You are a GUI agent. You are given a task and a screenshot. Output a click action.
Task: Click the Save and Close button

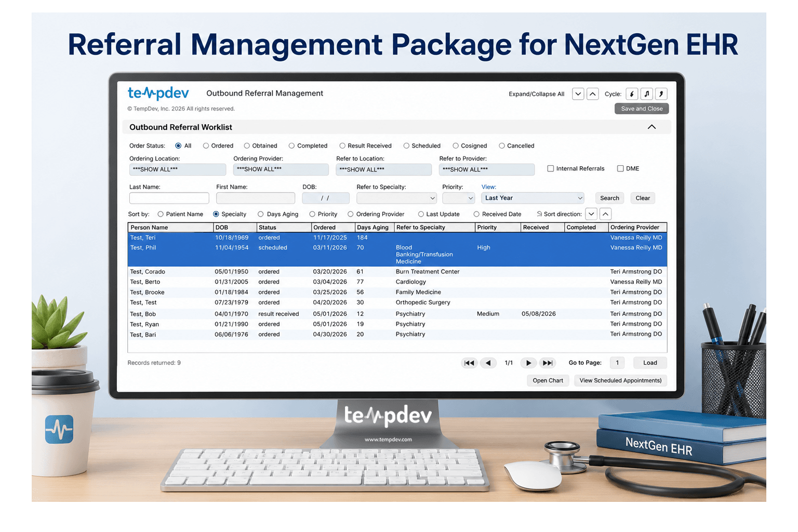[642, 109]
